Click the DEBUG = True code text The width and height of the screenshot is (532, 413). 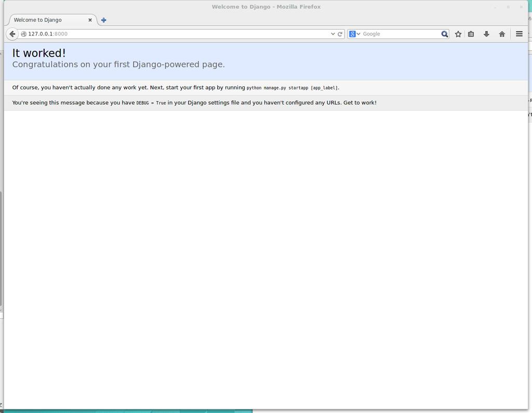point(151,103)
